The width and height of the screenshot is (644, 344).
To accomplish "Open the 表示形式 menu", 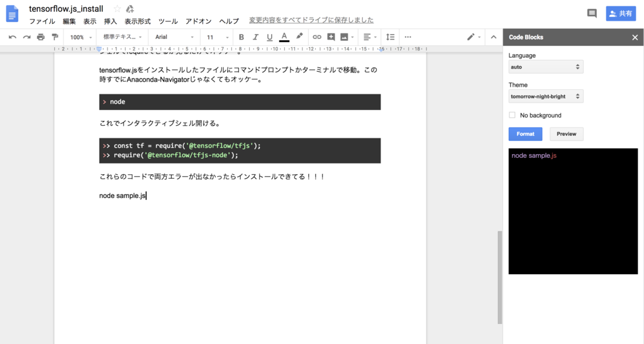I will click(138, 21).
